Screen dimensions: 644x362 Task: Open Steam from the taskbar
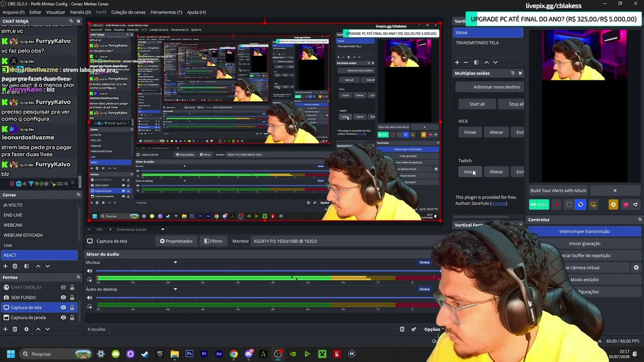tap(145, 354)
